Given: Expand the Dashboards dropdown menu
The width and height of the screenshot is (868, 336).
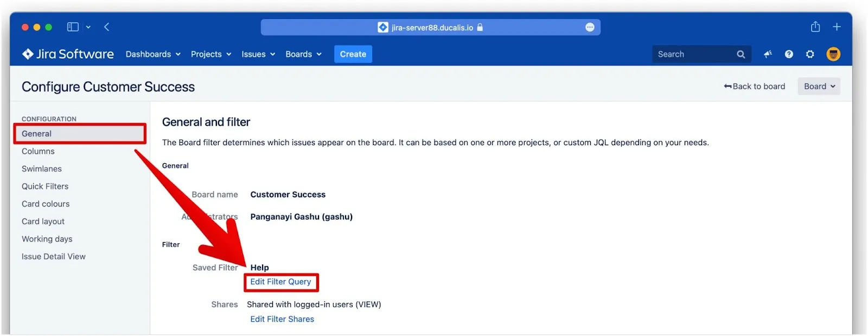Looking at the screenshot, I should (153, 54).
